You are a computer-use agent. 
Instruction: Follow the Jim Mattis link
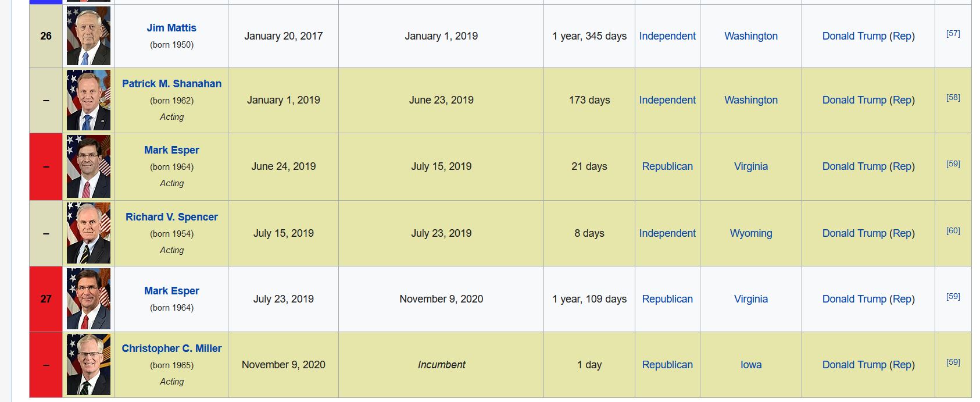coord(171,28)
